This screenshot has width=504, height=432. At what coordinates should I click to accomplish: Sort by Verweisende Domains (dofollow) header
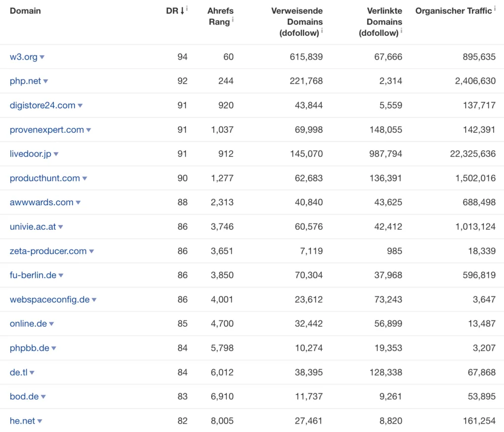pos(297,22)
